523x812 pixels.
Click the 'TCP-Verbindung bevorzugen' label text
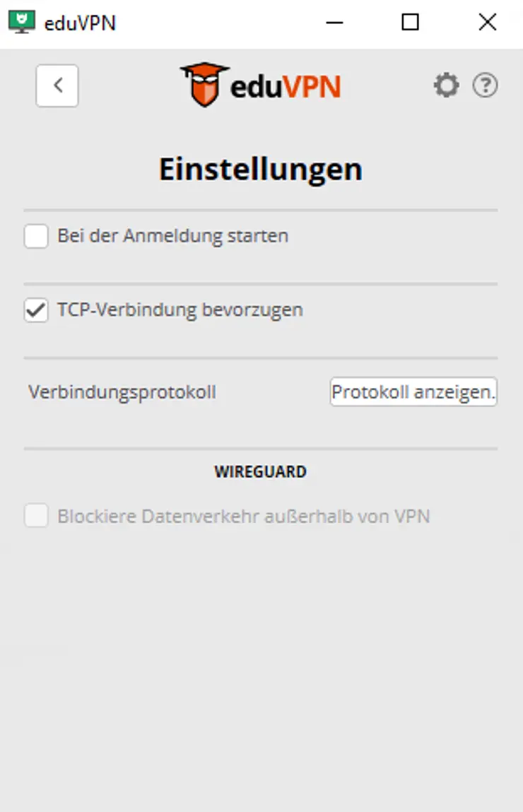pos(180,310)
